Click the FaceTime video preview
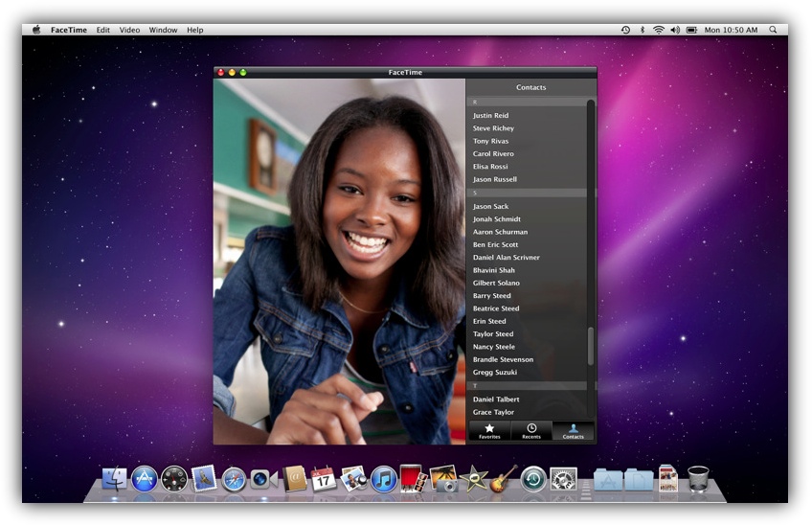812x525 pixels. 339,262
